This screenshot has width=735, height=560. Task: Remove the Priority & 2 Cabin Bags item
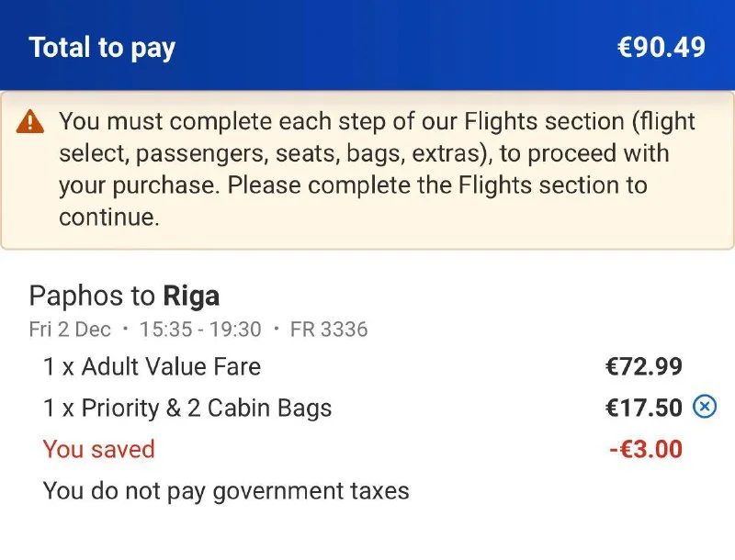pos(704,407)
